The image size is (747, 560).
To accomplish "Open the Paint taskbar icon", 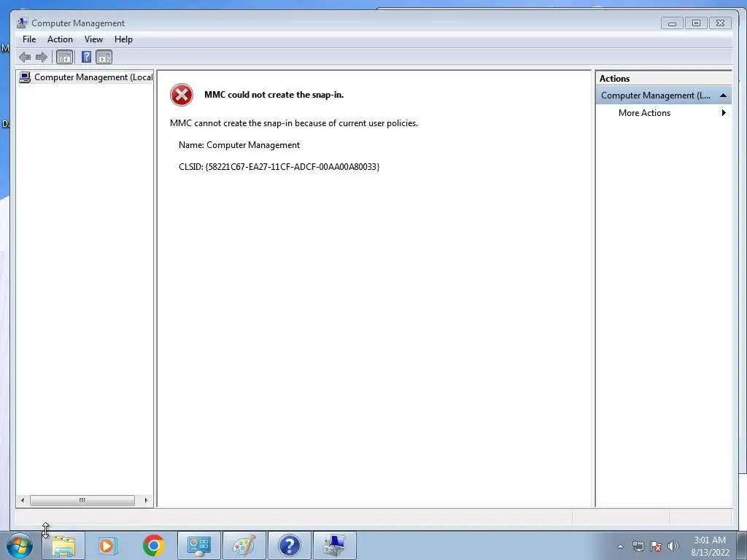I will (244, 545).
